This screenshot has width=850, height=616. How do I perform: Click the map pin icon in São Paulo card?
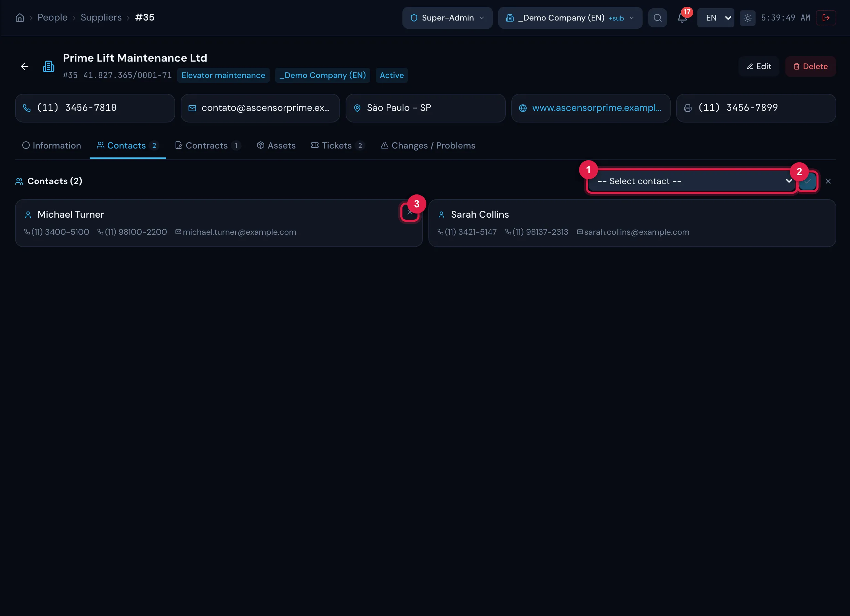tap(357, 108)
